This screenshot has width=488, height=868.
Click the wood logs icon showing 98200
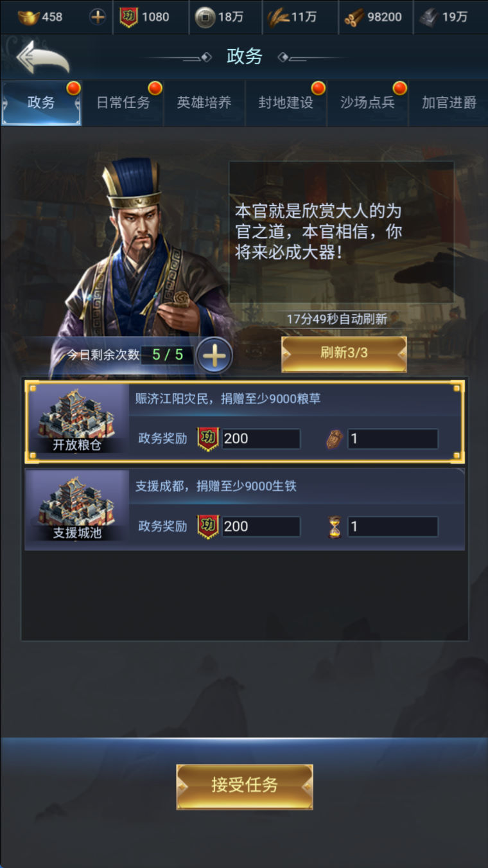[354, 18]
